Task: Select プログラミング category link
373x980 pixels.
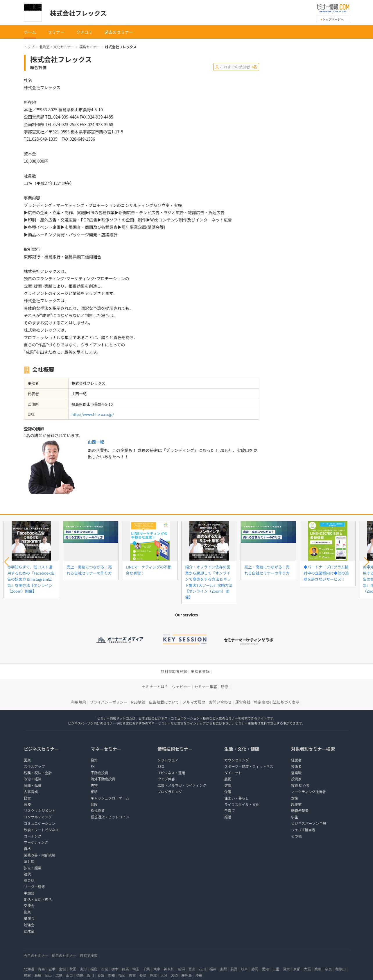Action: pos(170,792)
